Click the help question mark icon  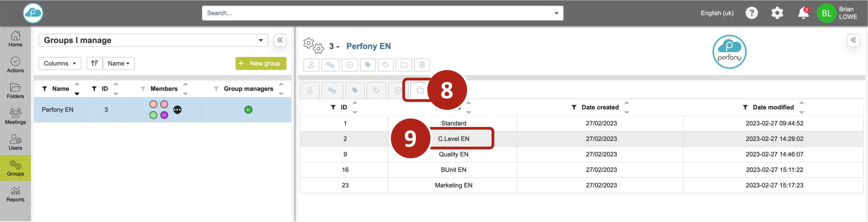(x=751, y=13)
